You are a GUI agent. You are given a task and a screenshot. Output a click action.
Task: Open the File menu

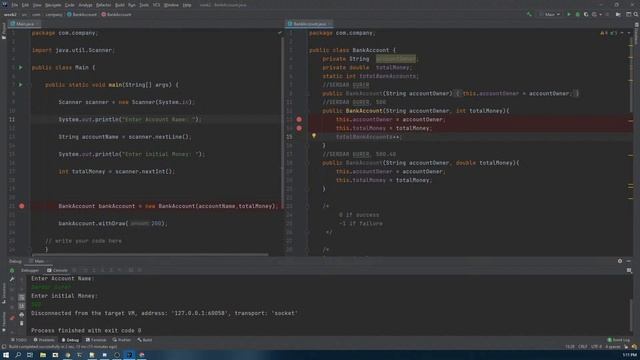point(15,5)
